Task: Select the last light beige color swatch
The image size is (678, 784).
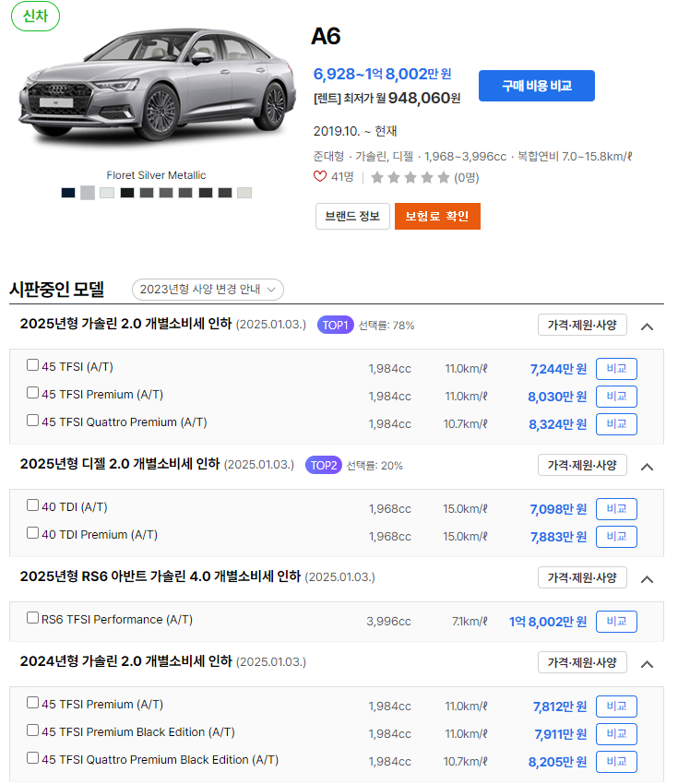Action: pyautogui.click(x=244, y=193)
